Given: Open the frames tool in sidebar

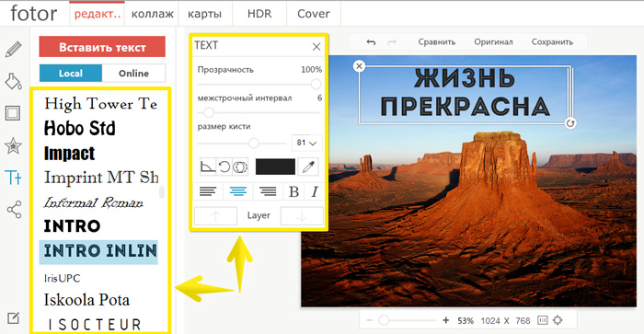Looking at the screenshot, I should [13, 113].
